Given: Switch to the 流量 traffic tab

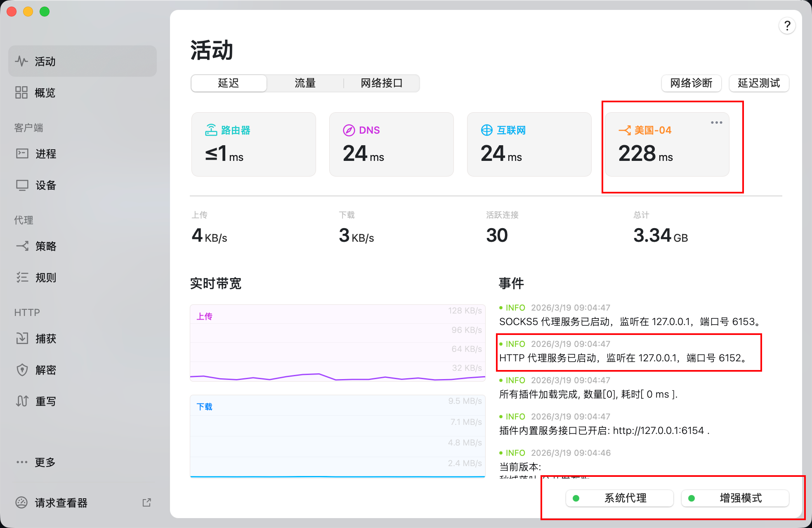Looking at the screenshot, I should pos(305,83).
